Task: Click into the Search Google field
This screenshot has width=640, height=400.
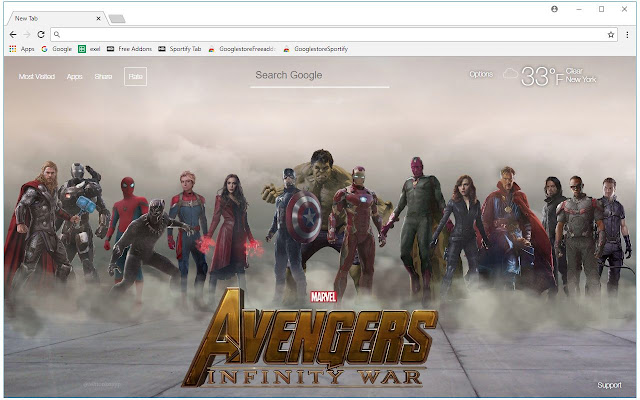Action: 320,76
